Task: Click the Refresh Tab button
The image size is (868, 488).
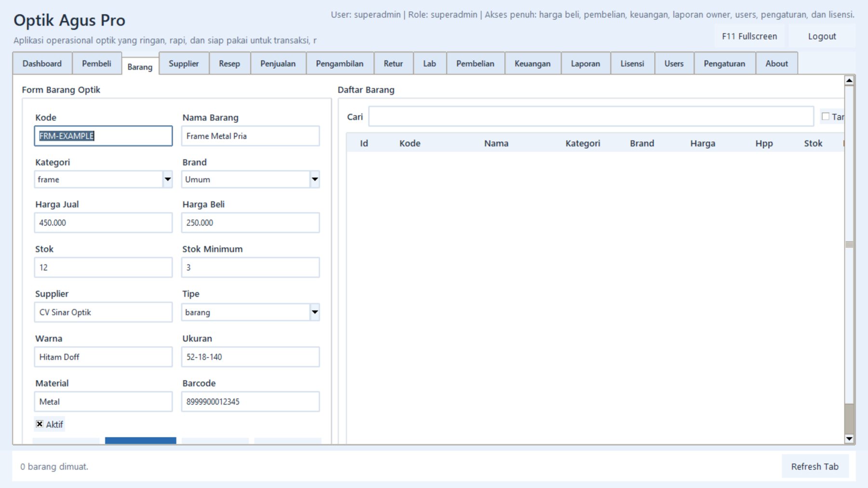Action: tap(814, 466)
